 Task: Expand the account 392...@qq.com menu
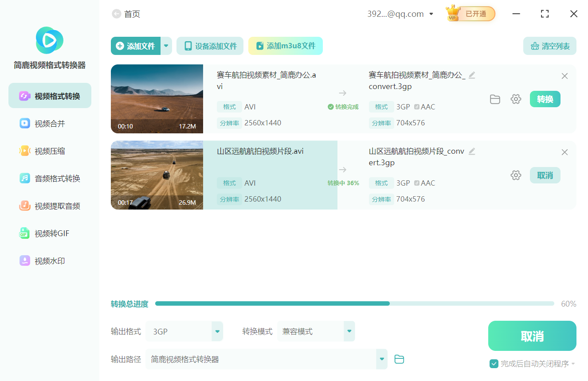(431, 14)
